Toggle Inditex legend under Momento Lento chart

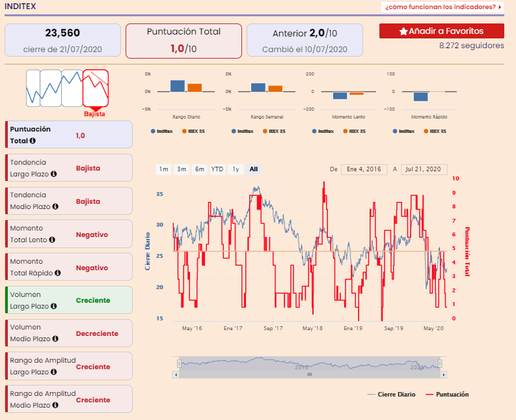coord(323,131)
